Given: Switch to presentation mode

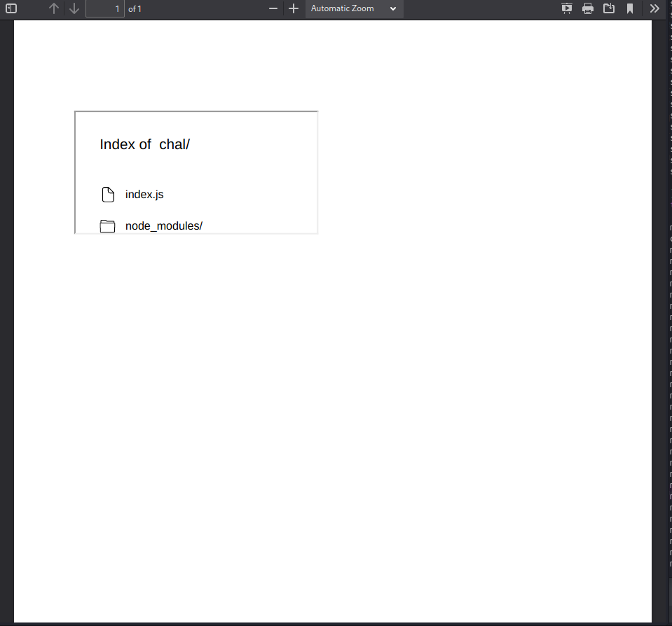Looking at the screenshot, I should (x=567, y=8).
